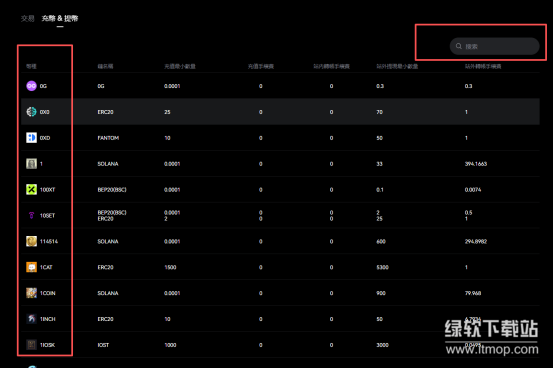This screenshot has height=369, width=553.
Task: Click the purple 10SET coin icon
Action: pos(31,215)
